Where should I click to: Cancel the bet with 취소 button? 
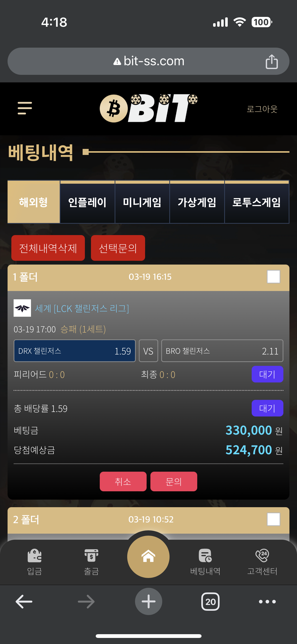click(x=123, y=481)
